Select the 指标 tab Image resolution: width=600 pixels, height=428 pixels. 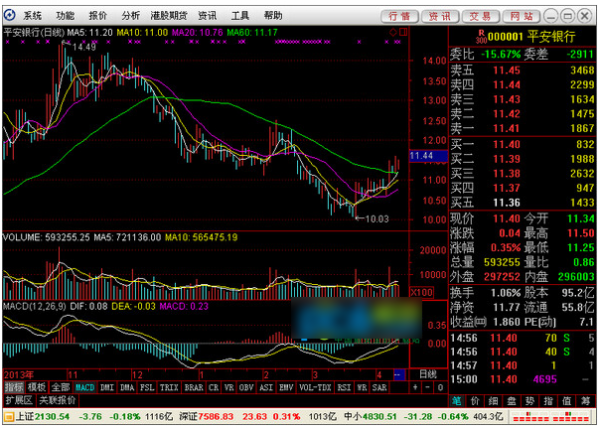point(14,387)
